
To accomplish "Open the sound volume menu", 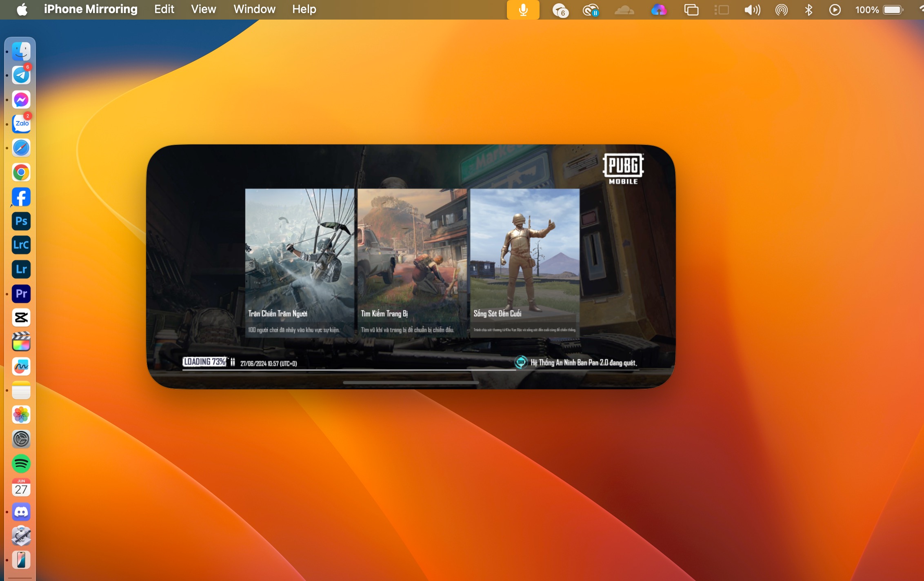I will click(x=752, y=10).
